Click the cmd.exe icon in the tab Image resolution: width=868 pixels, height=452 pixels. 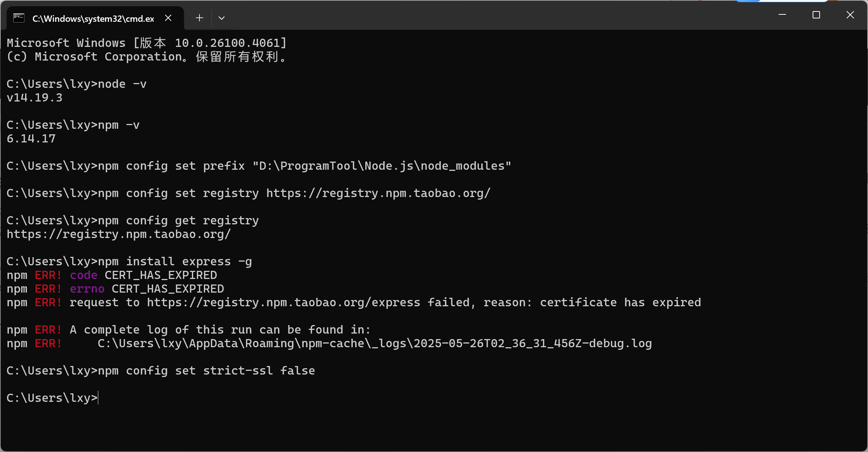[x=19, y=18]
